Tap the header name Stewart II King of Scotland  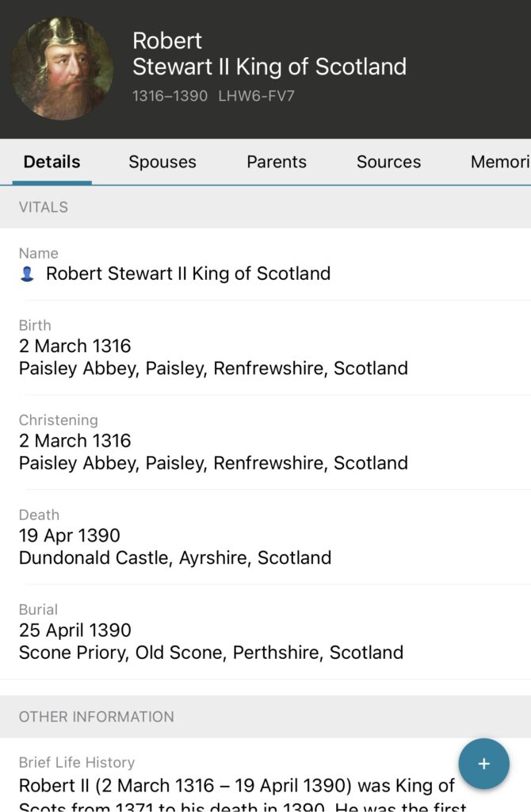point(269,67)
